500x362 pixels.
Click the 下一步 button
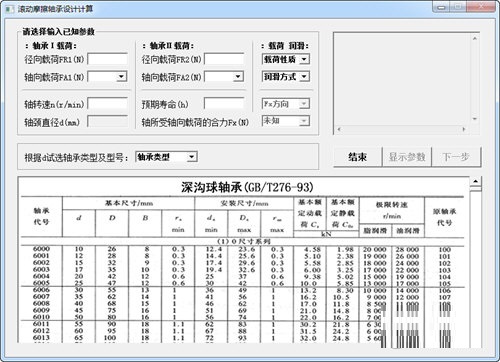coord(456,157)
